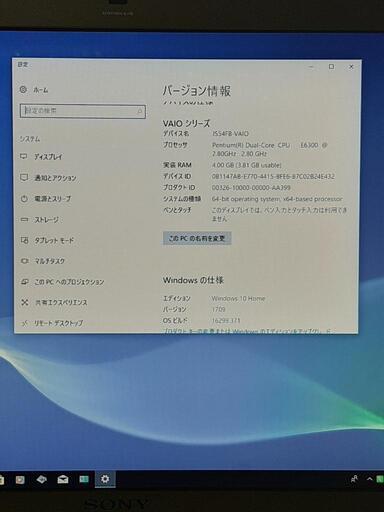Open the green taskbar app next to Mail
Screen dimensions: 384x512
tap(84, 479)
